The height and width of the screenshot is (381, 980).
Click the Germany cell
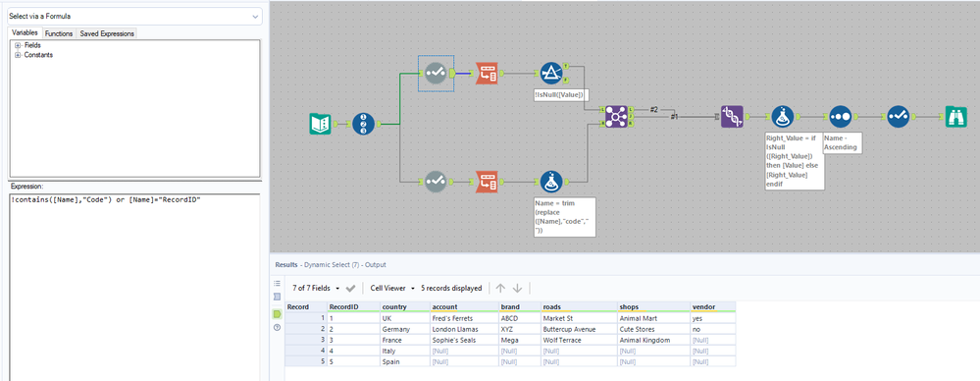pos(404,329)
